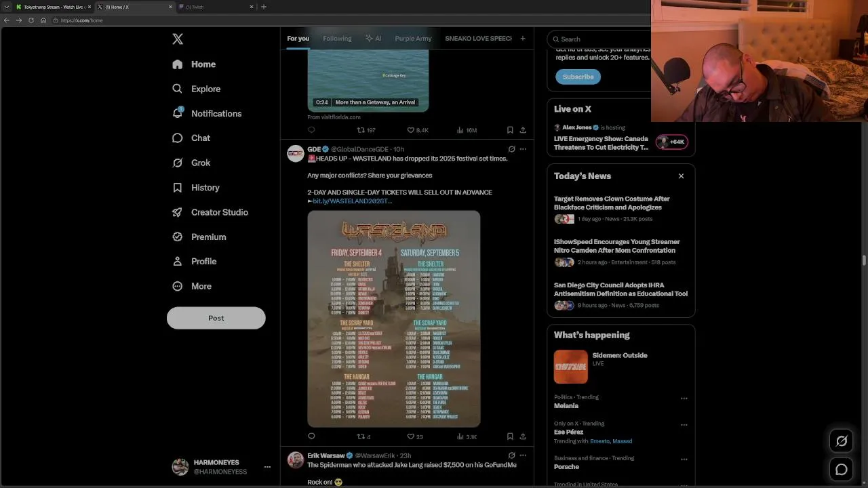Open the IShowSpeed Nitro Camden news story
Screen dimensions: 868x488
pos(620,252)
